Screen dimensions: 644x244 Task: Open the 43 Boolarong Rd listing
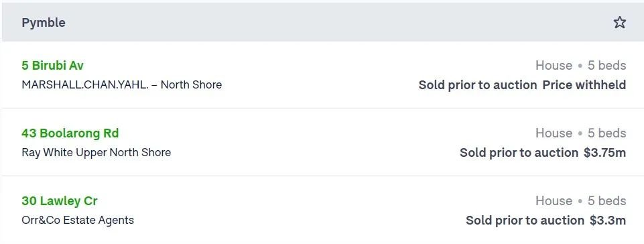pyautogui.click(x=70, y=133)
